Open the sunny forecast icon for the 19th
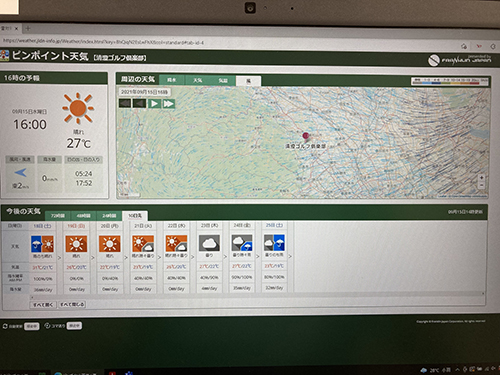Image resolution: width=500 pixels, height=375 pixels. (76, 244)
